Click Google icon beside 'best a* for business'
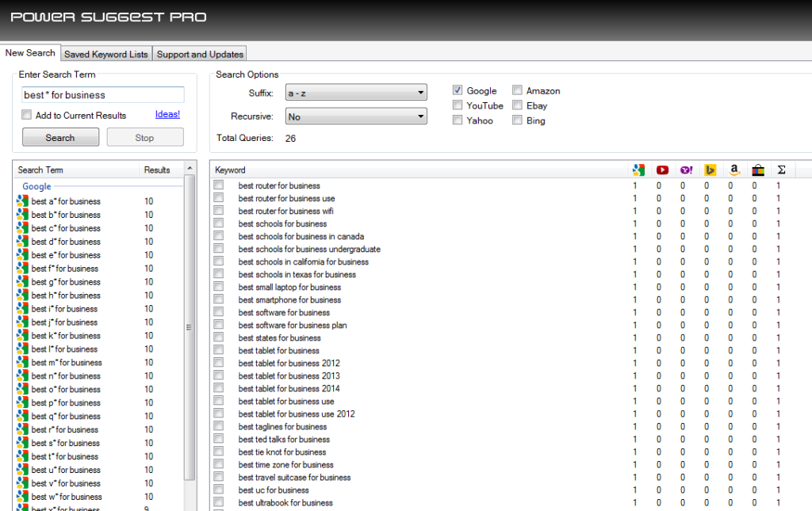The height and width of the screenshot is (511, 812). pos(22,201)
